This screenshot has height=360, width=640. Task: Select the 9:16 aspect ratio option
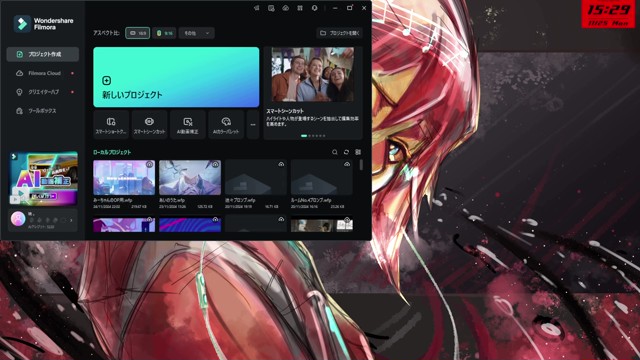(x=164, y=33)
